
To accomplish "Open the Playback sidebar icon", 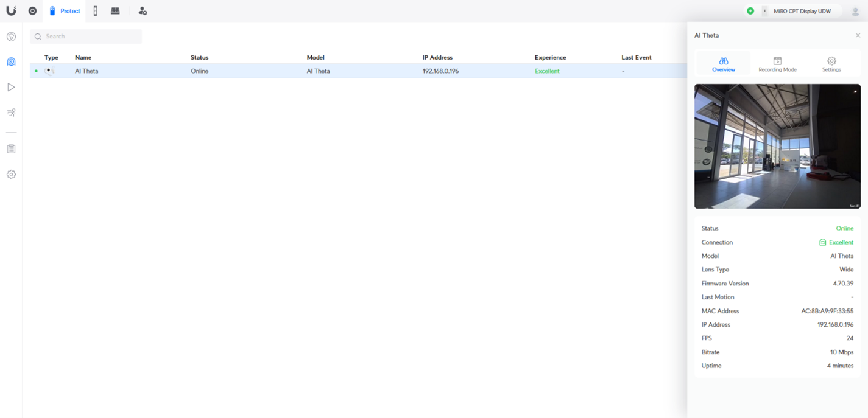I will (x=11, y=87).
